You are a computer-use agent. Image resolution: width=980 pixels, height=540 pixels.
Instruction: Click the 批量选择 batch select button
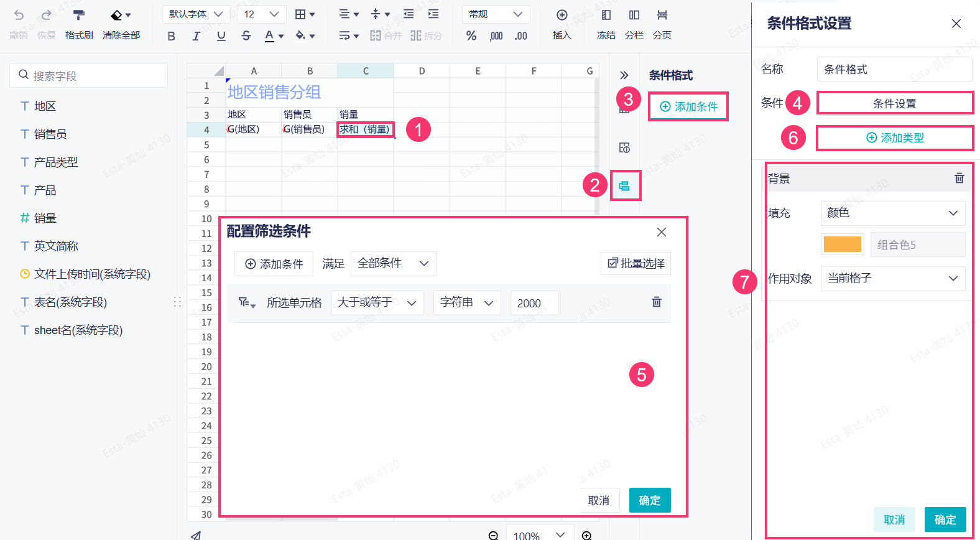tap(636, 264)
